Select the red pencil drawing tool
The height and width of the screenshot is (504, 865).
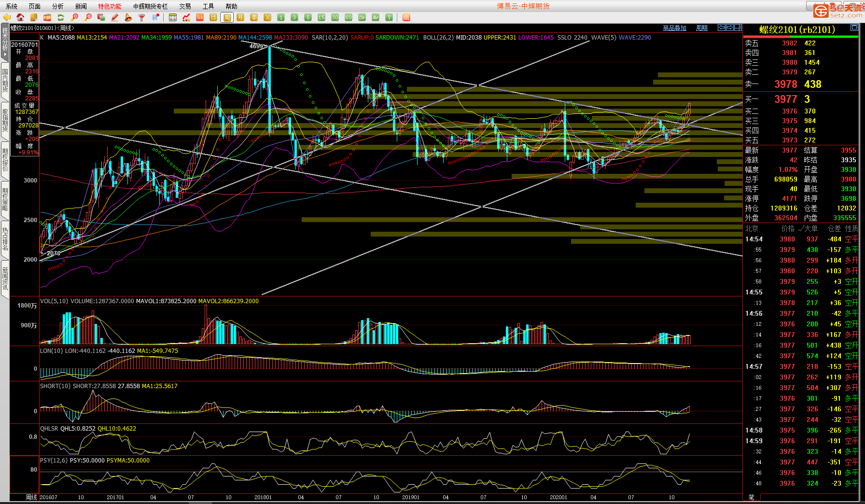click(x=115, y=17)
